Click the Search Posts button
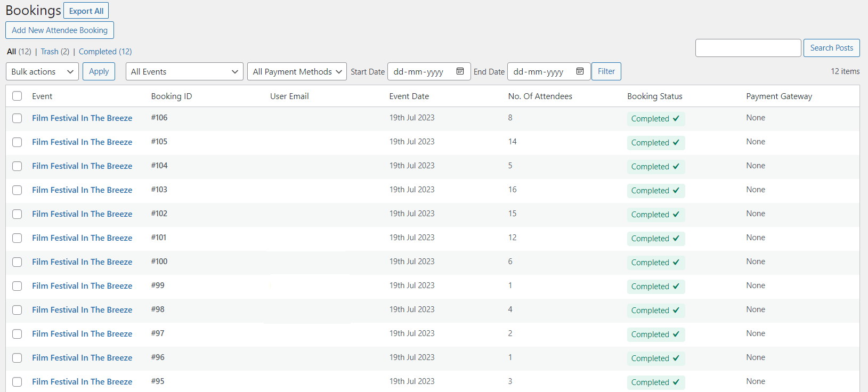868x392 pixels. [x=831, y=48]
